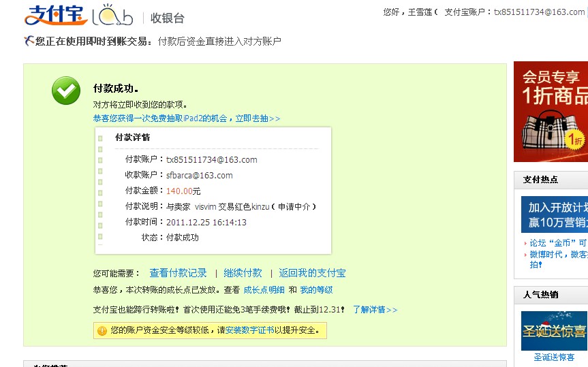Click the instant transfer icon beside 您正在使用即时到账交易
The width and height of the screenshot is (588, 367).
pos(29,42)
